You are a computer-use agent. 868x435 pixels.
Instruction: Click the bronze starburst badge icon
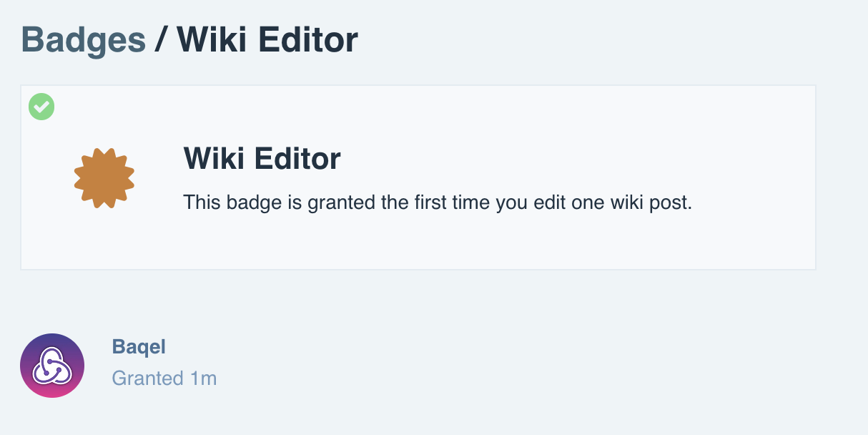coord(104,178)
